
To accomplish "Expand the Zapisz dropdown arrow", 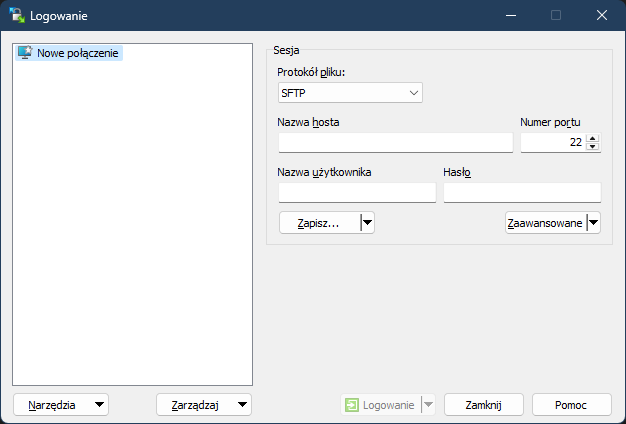I will 367,223.
